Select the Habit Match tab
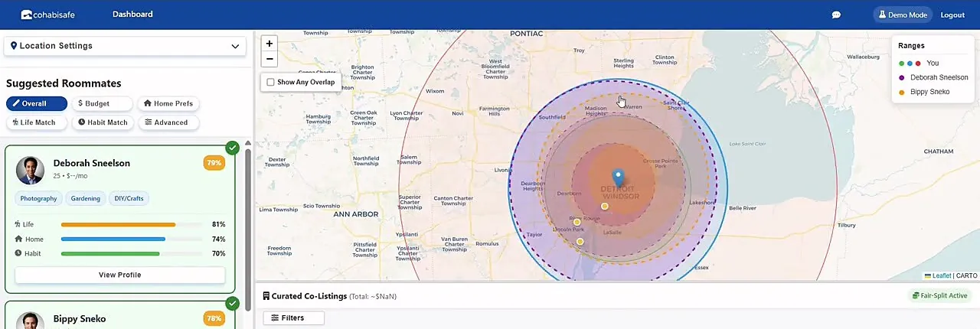This screenshot has width=980, height=329. pyautogui.click(x=103, y=122)
